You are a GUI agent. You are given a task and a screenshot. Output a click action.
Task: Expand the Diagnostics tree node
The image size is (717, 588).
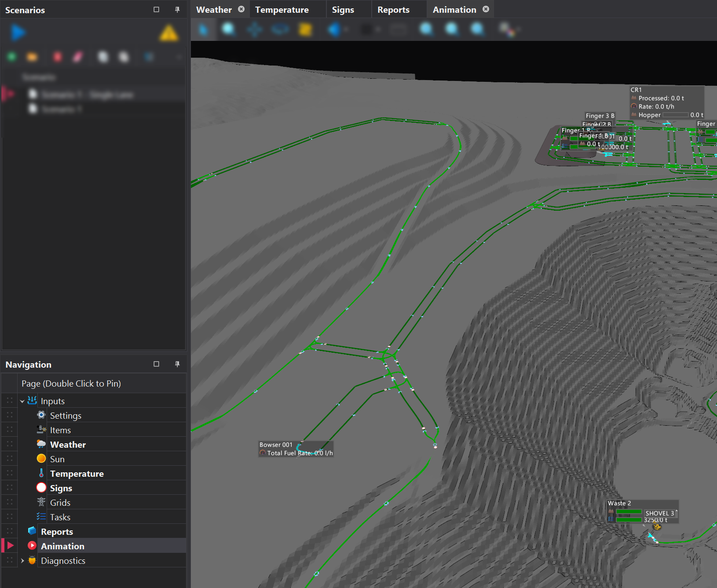point(22,561)
